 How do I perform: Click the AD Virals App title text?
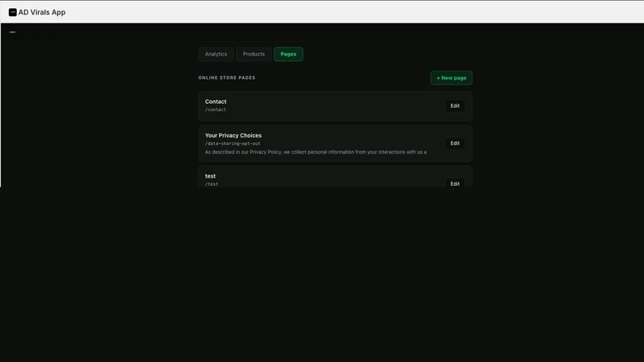(42, 12)
